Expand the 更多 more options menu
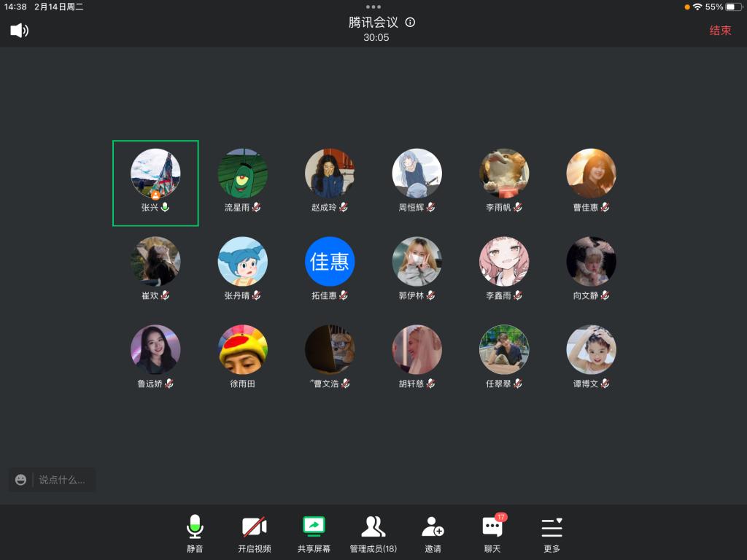The height and width of the screenshot is (560, 747). pyautogui.click(x=551, y=534)
